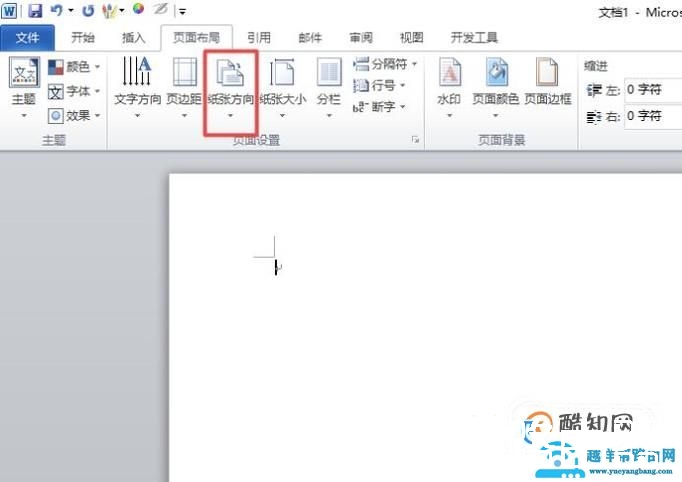This screenshot has height=482, width=682.
Task: Switch to the 插入 tab
Action: point(134,38)
